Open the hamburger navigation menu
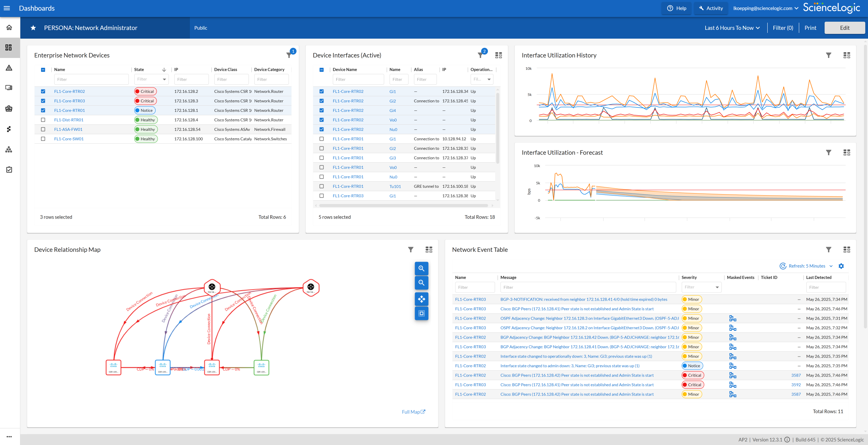The width and height of the screenshot is (868, 445). pos(7,8)
